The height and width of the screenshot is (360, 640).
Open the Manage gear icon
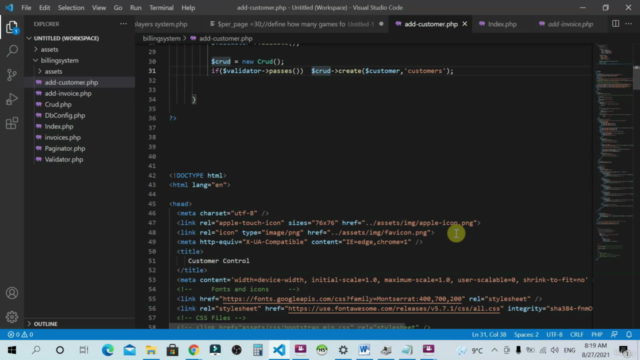[x=12, y=317]
